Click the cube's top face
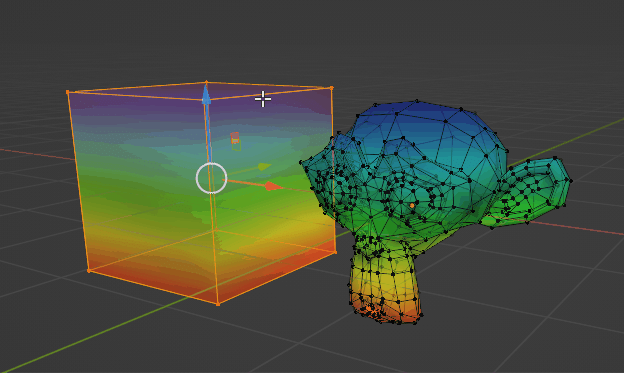624x373 pixels. coord(199,90)
